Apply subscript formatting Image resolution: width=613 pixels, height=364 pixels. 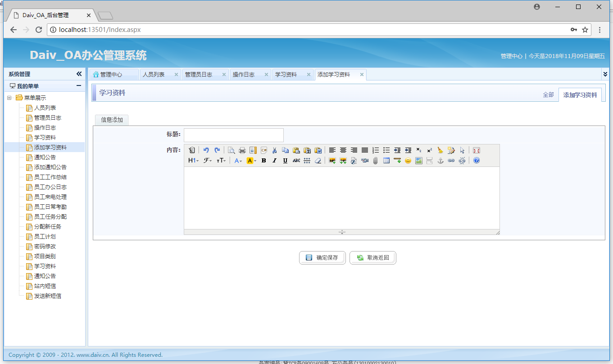click(x=419, y=150)
